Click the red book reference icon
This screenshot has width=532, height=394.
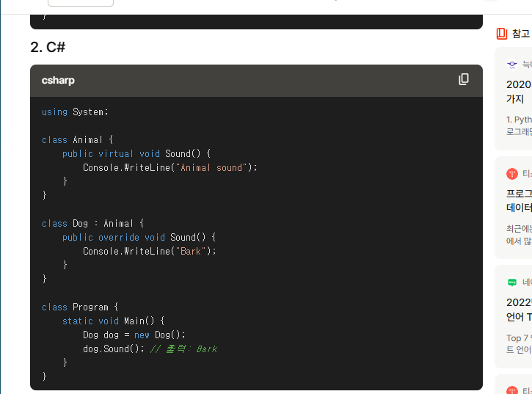(x=501, y=34)
